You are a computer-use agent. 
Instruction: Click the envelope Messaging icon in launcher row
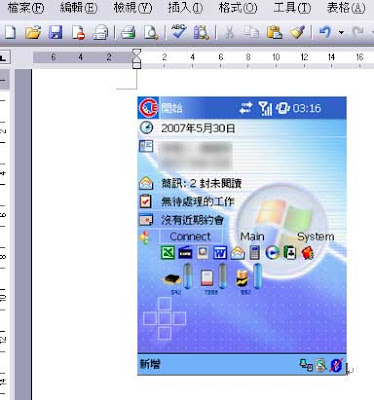238,253
